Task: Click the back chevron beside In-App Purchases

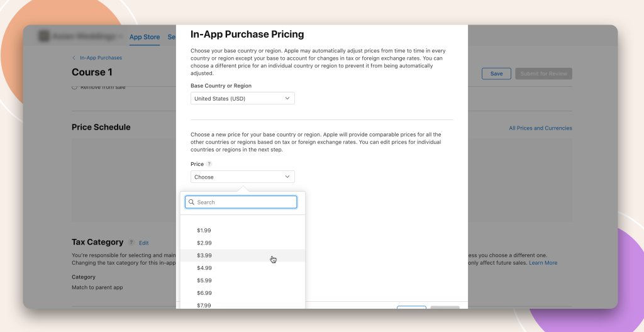Action: pos(74,58)
